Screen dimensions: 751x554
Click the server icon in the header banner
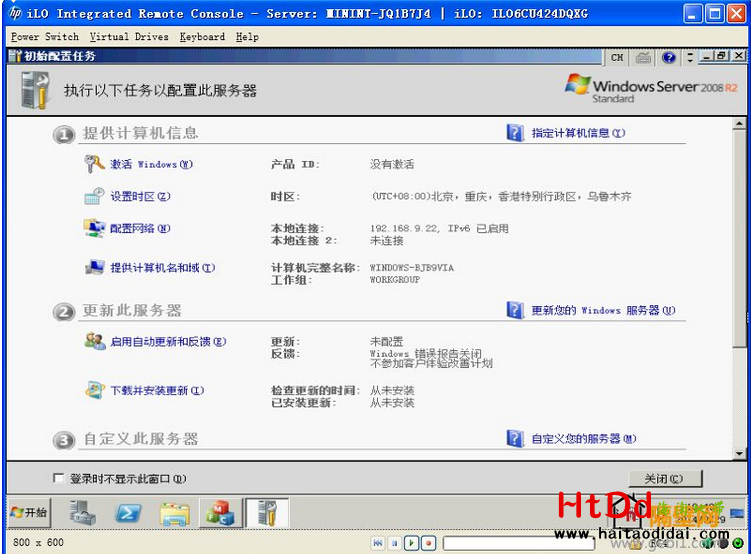pyautogui.click(x=35, y=90)
